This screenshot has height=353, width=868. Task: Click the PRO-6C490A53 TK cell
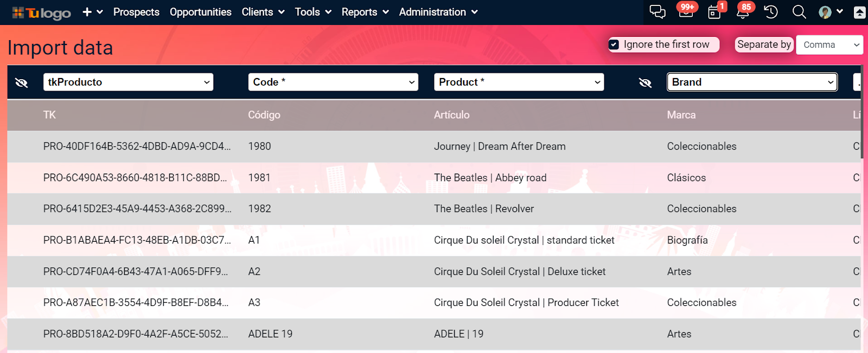click(135, 178)
